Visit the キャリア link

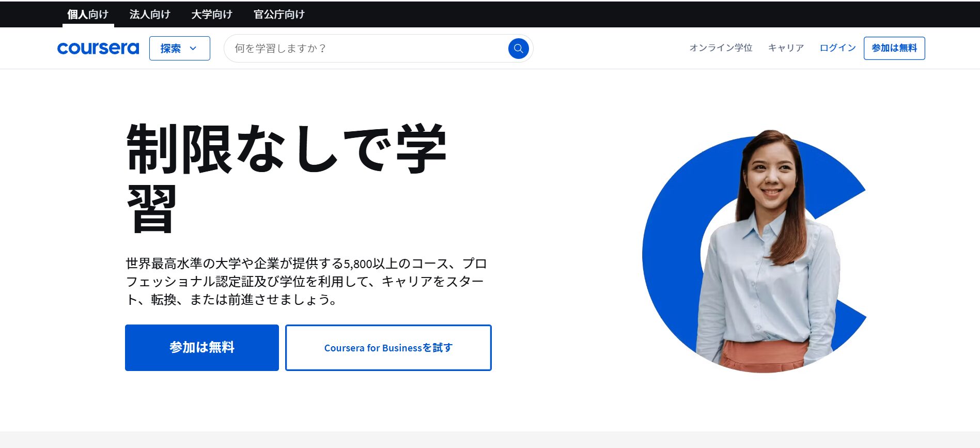tap(786, 48)
